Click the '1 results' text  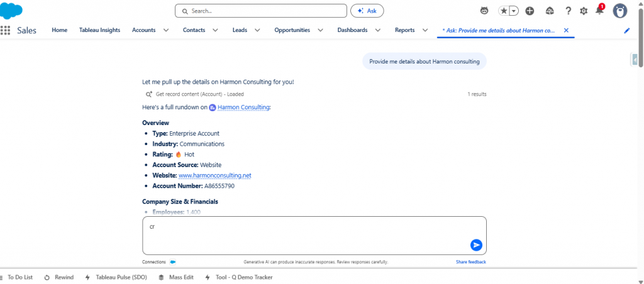coord(477,94)
